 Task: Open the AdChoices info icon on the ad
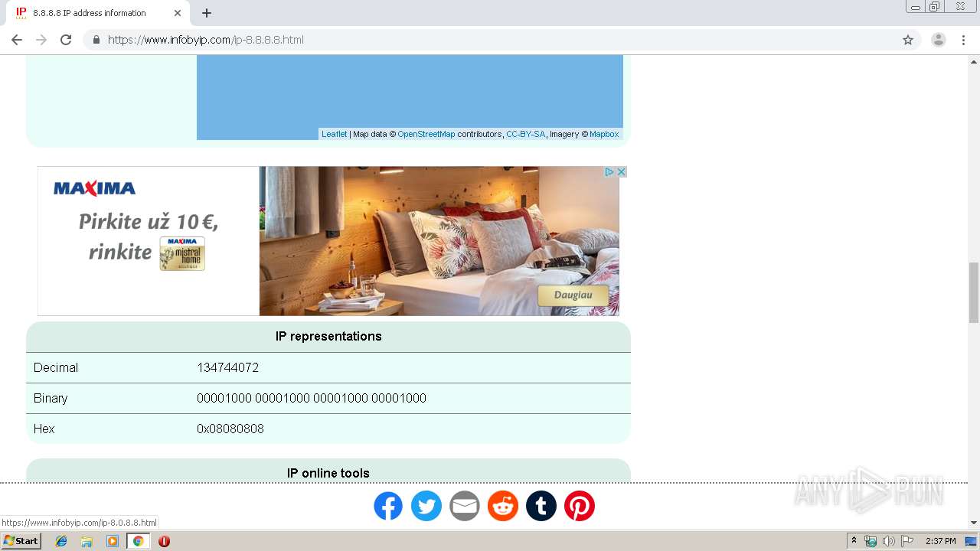tap(610, 172)
